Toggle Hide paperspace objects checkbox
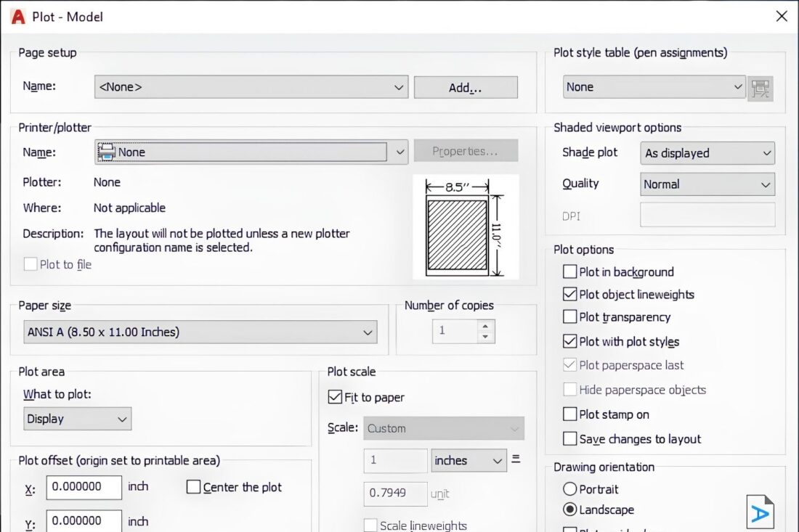The height and width of the screenshot is (532, 799). tap(569, 390)
